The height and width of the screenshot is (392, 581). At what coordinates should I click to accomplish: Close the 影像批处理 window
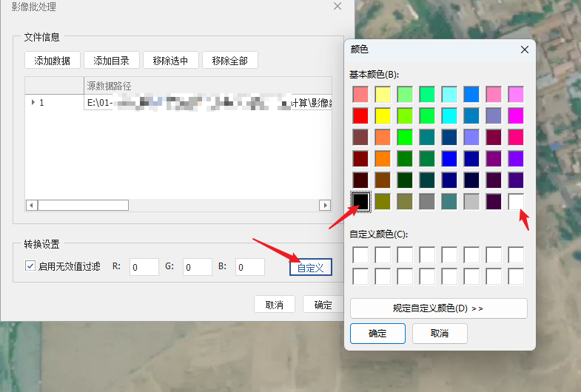tap(337, 7)
